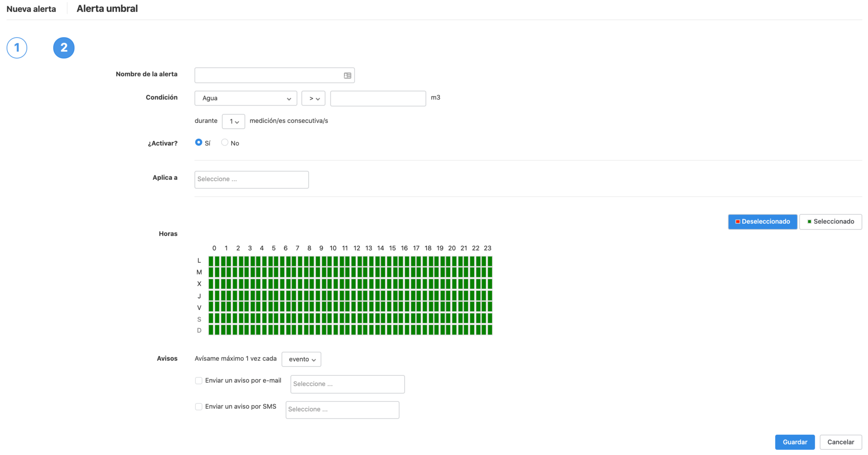Select the No radio button
Image resolution: width=868 pixels, height=455 pixels.
(225, 142)
